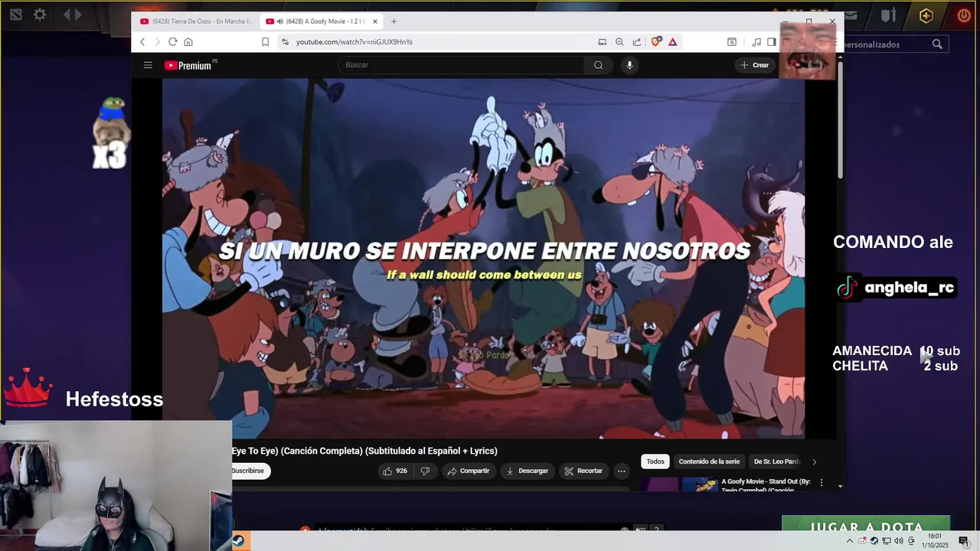
Task: Expand system tray hidden icons chevron
Action: point(849,541)
